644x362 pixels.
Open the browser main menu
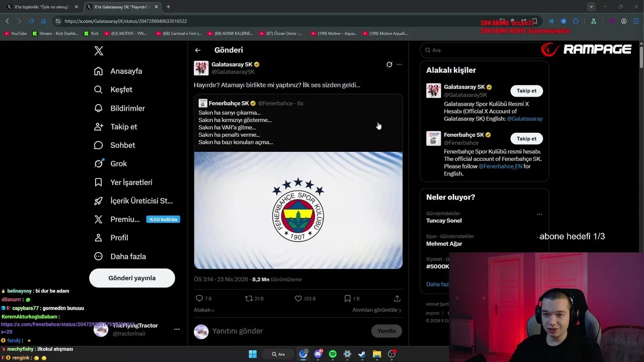point(636,21)
